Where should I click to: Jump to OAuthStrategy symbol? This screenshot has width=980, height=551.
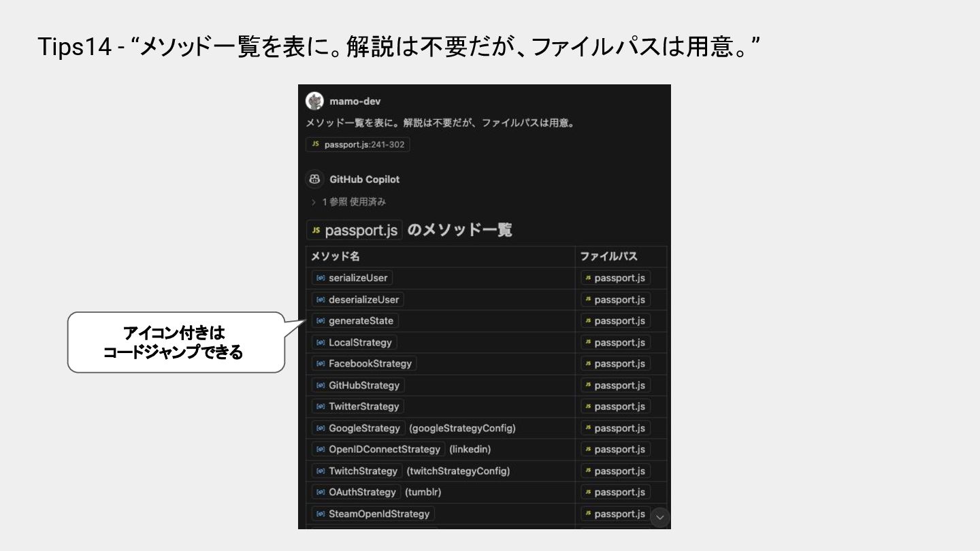coord(356,492)
